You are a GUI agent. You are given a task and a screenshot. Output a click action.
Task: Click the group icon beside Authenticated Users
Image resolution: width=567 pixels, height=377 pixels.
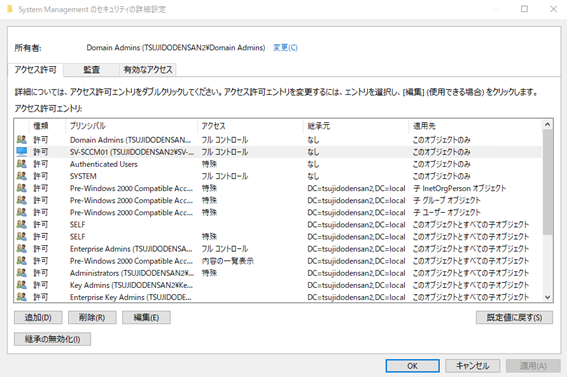click(x=22, y=164)
